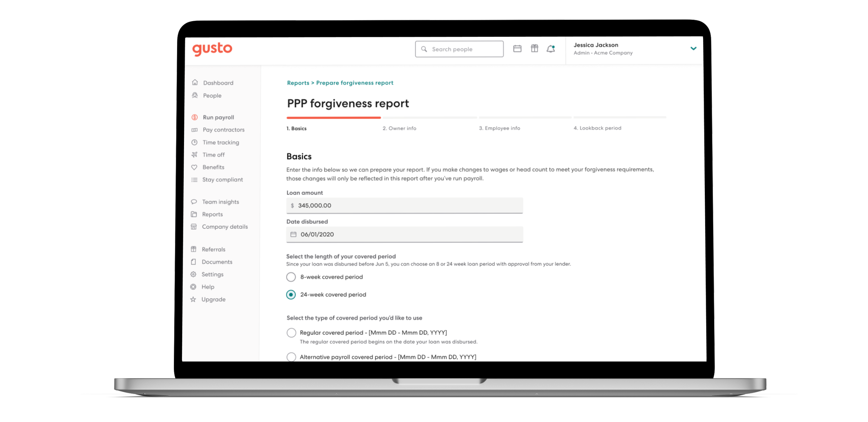Click the Time off airplane icon
This screenshot has width=868, height=422.
194,155
